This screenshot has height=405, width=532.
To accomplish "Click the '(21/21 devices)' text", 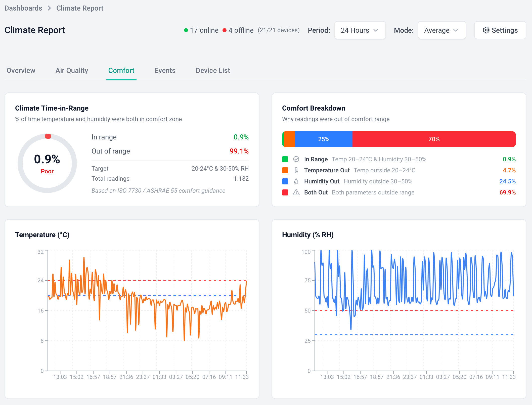I will tap(279, 30).
